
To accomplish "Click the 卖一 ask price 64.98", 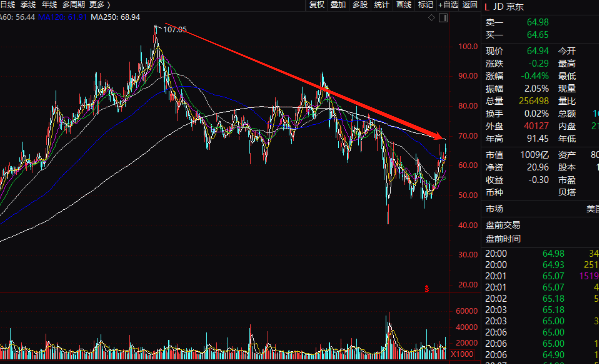I will 538,22.
